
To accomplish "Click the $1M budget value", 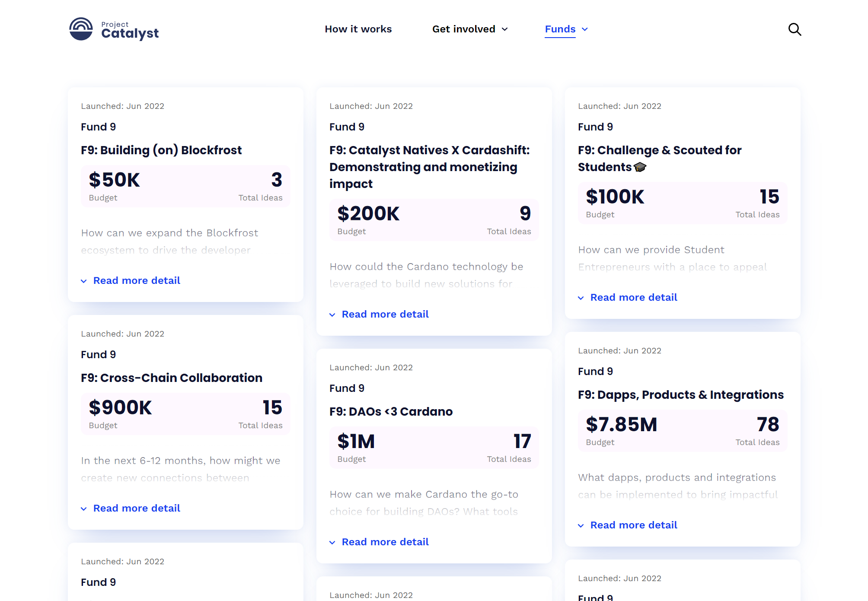I will (356, 441).
